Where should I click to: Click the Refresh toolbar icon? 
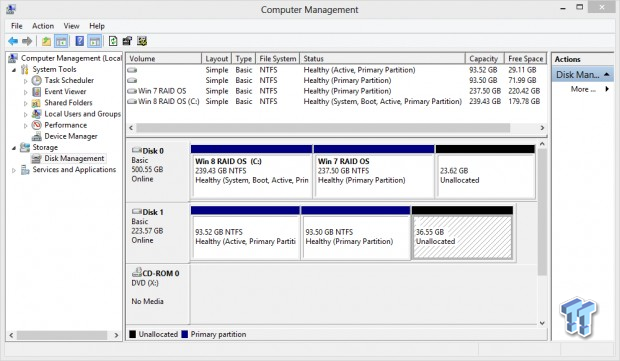pyautogui.click(x=113, y=41)
